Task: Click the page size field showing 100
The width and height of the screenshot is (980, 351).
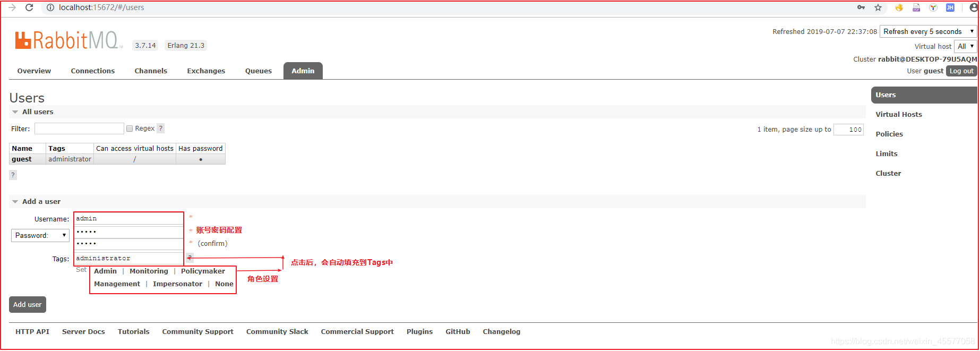Action: click(848, 129)
